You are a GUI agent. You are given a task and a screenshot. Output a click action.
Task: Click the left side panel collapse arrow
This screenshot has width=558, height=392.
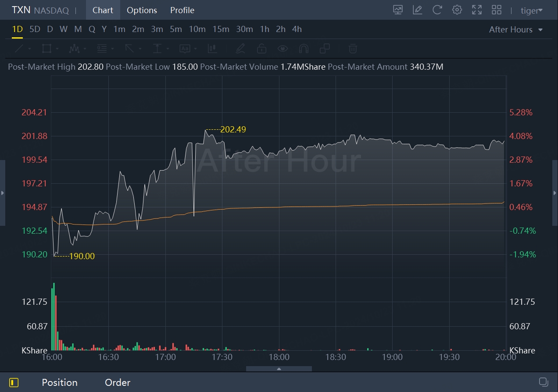pos(3,193)
